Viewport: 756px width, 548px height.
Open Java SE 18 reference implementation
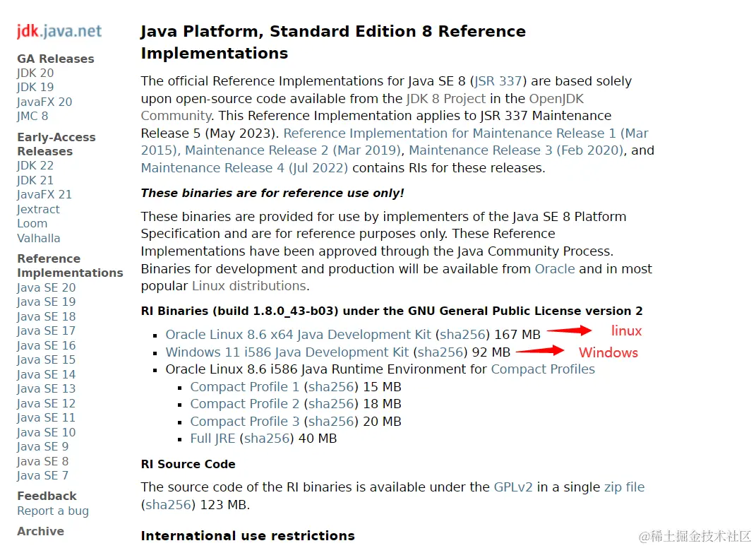click(x=47, y=316)
